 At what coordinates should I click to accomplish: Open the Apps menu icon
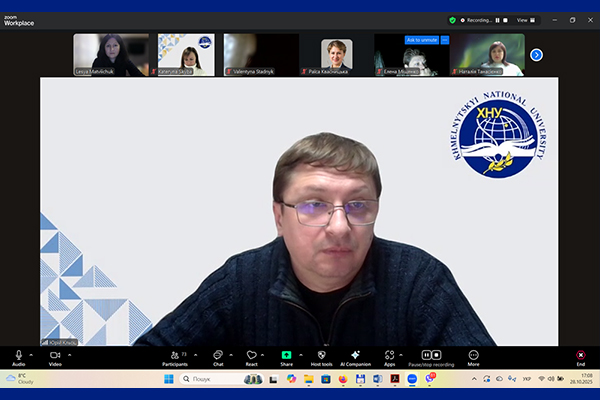pos(390,355)
